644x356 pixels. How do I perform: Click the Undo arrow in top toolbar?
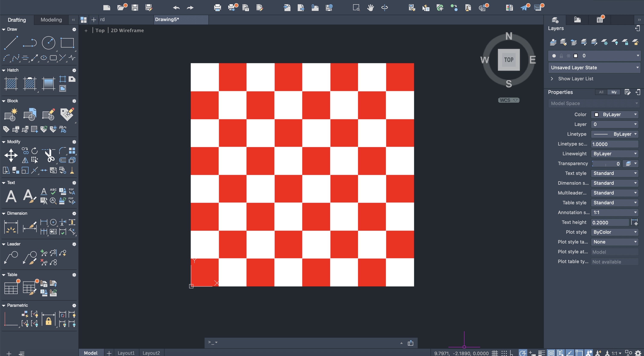[x=176, y=8]
